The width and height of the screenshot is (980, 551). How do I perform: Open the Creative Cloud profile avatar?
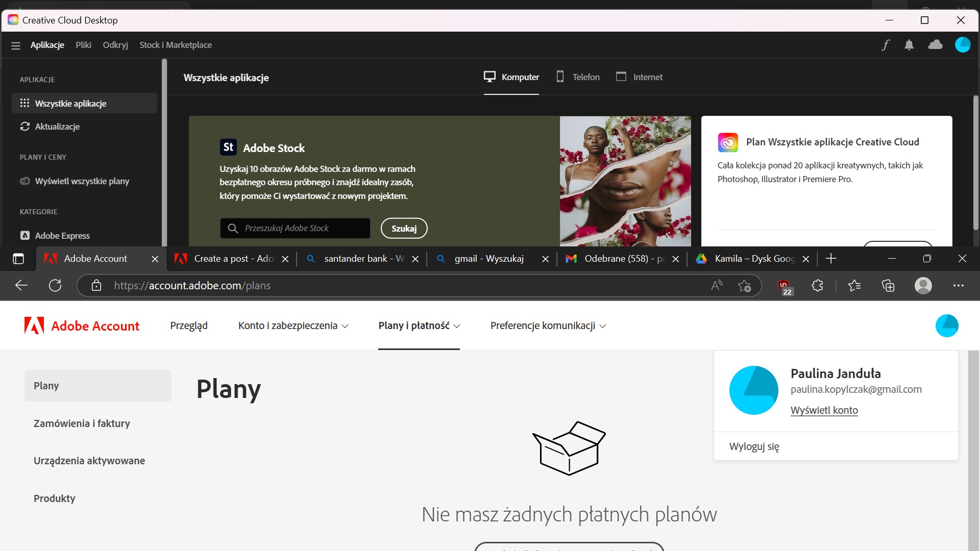click(x=963, y=45)
